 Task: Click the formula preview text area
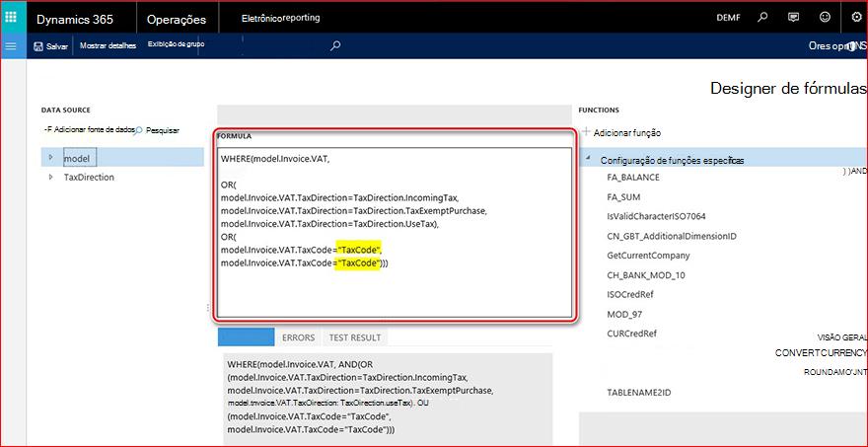point(388,398)
